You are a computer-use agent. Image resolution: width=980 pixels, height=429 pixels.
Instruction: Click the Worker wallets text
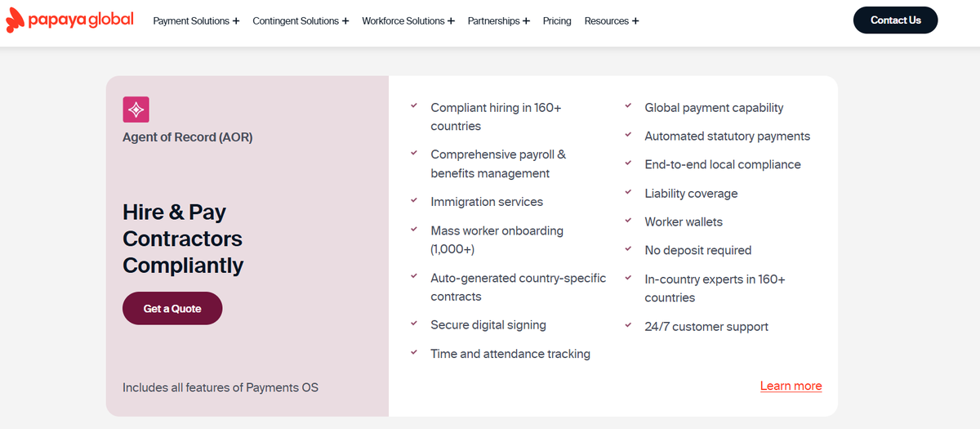point(684,222)
